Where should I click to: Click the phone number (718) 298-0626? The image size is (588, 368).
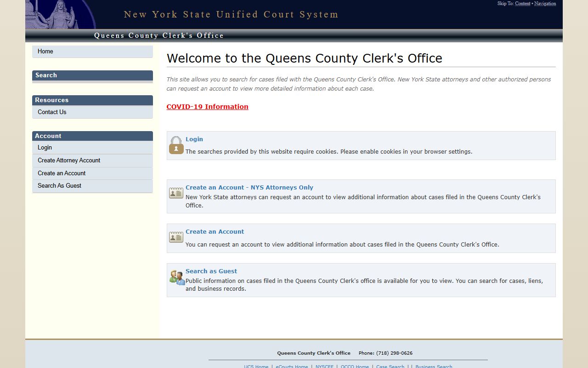click(394, 353)
